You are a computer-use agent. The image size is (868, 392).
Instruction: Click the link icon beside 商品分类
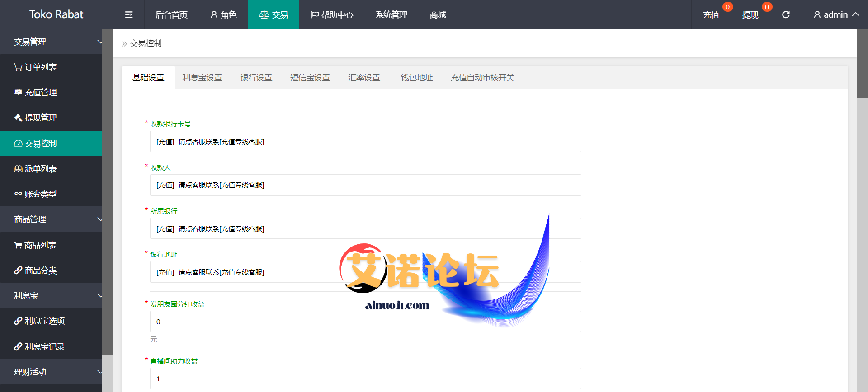(18, 271)
